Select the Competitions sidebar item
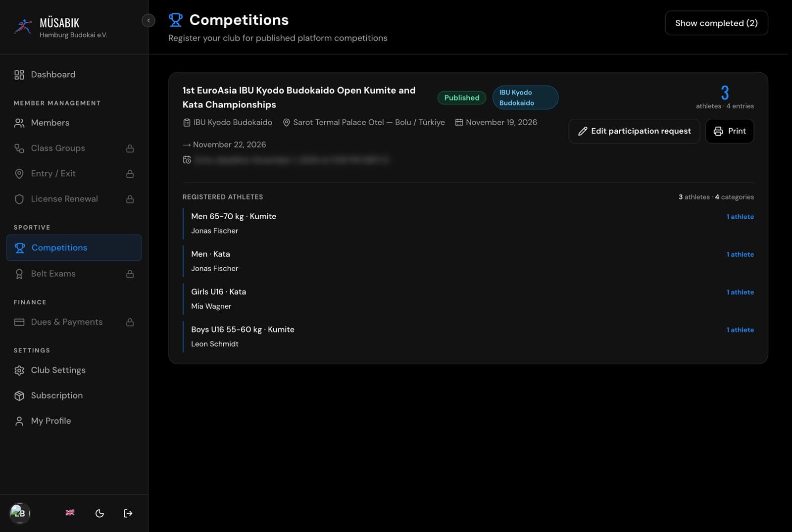Image resolution: width=792 pixels, height=532 pixels. point(74,247)
